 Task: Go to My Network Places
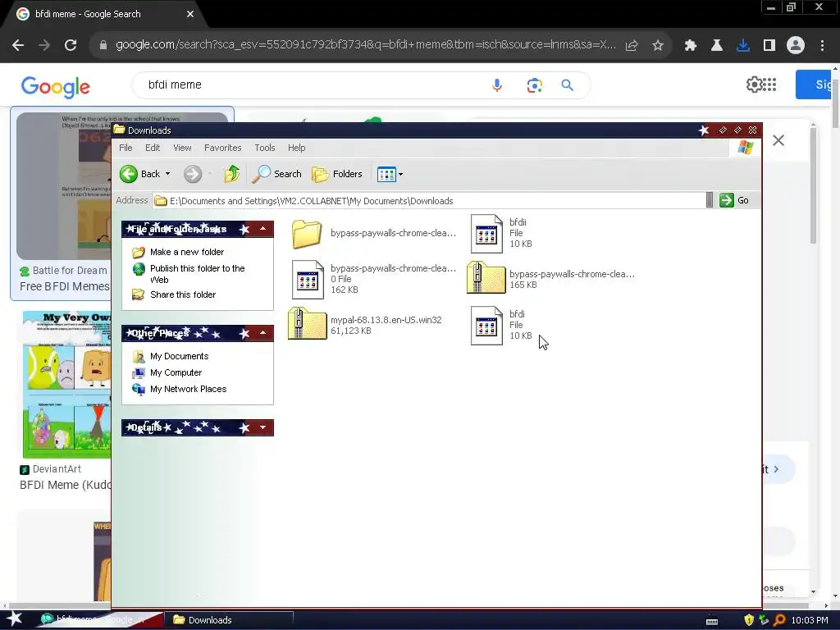coord(188,389)
